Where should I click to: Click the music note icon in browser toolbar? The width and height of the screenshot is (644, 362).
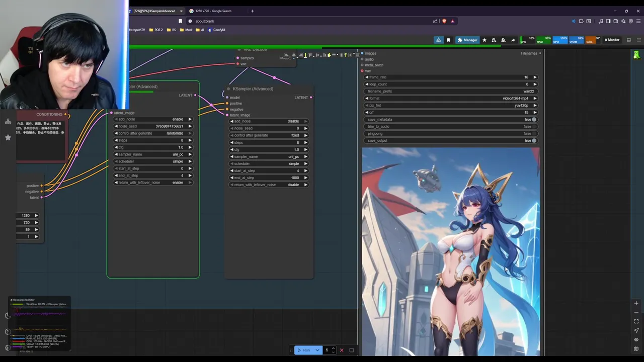pos(601,21)
